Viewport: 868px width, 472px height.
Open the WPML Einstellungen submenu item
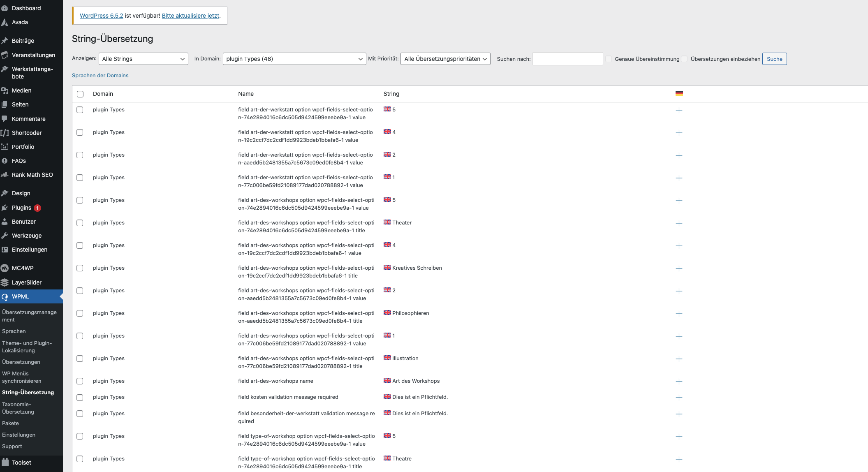(19, 435)
